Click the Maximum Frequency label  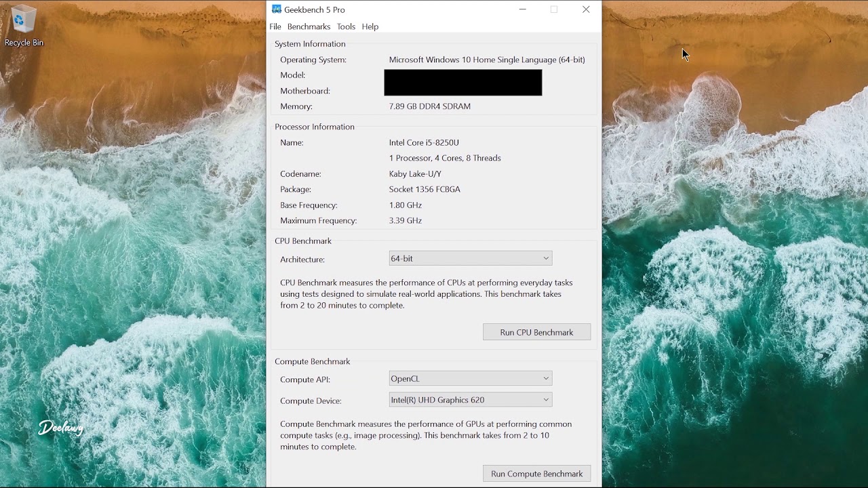pos(319,220)
